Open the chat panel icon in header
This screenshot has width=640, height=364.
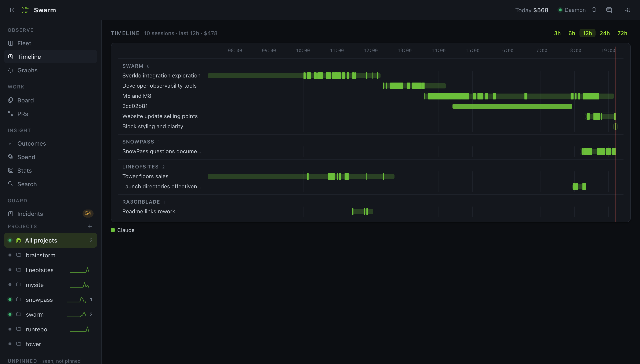coord(609,10)
